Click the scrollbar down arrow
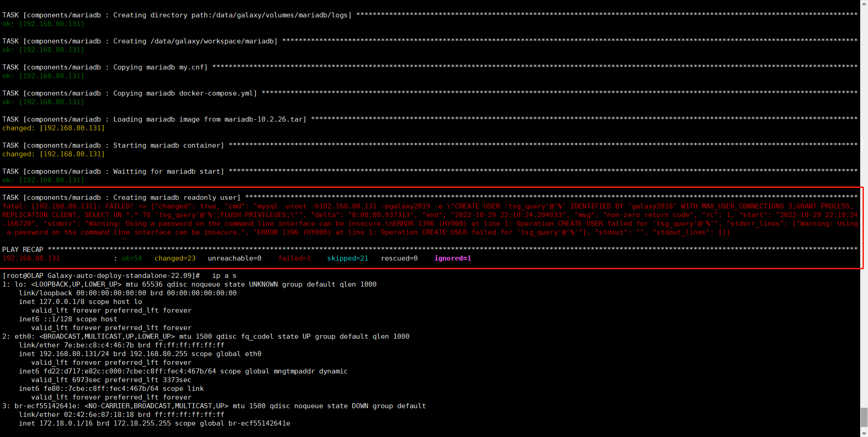This screenshot has height=437, width=868. click(x=864, y=432)
